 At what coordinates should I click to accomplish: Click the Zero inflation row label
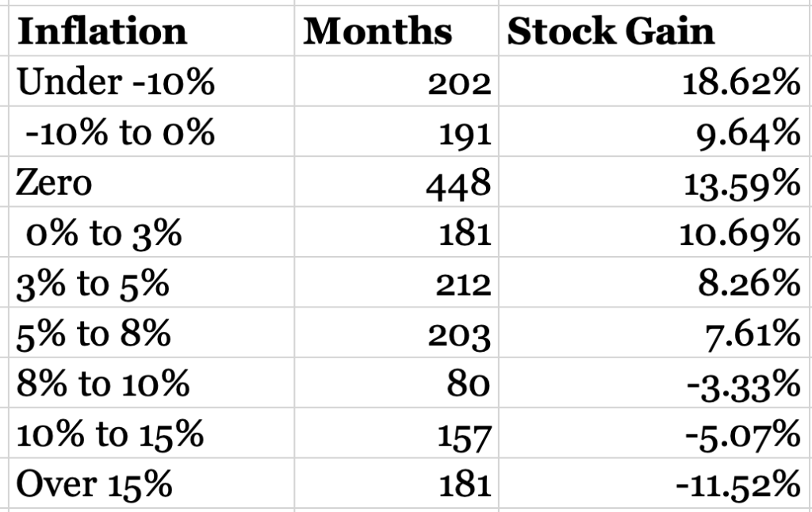point(55,183)
